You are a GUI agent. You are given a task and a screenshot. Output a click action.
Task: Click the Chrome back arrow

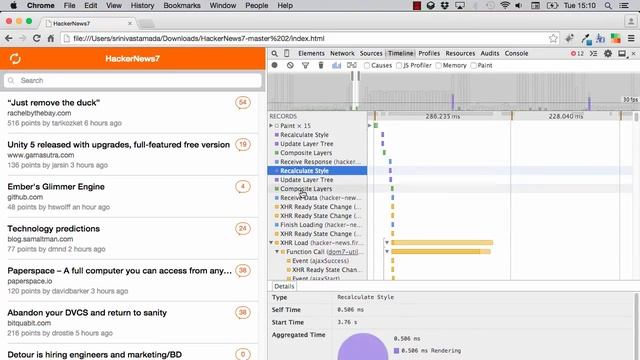tap(9, 38)
